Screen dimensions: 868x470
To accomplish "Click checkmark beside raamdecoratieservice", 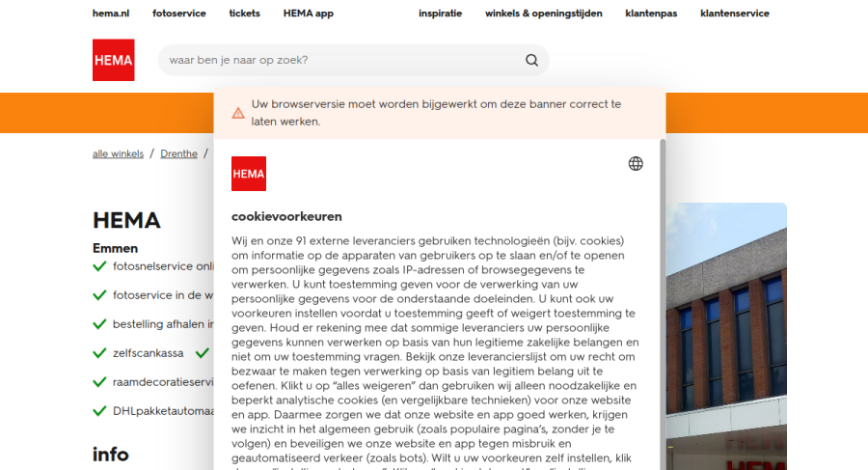I will pyautogui.click(x=99, y=382).
